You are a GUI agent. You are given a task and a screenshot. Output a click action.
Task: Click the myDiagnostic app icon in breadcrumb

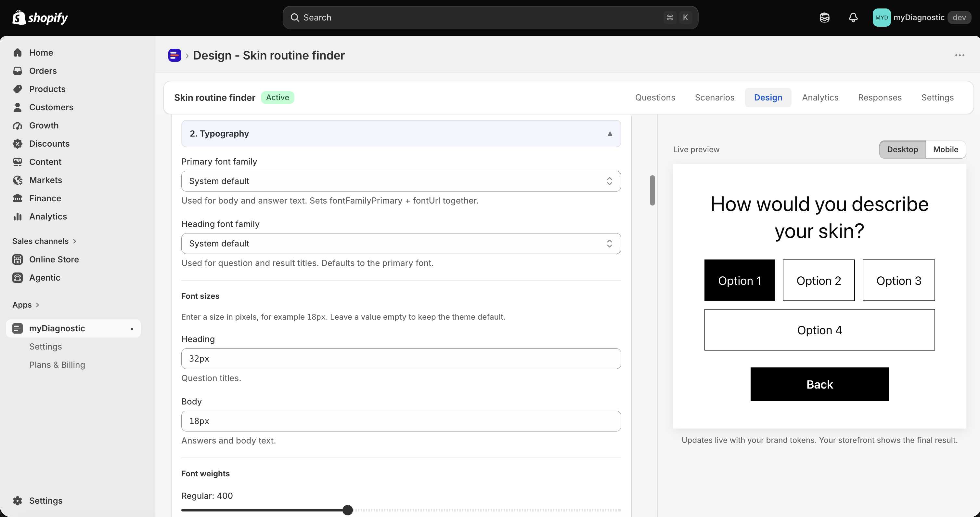click(174, 55)
